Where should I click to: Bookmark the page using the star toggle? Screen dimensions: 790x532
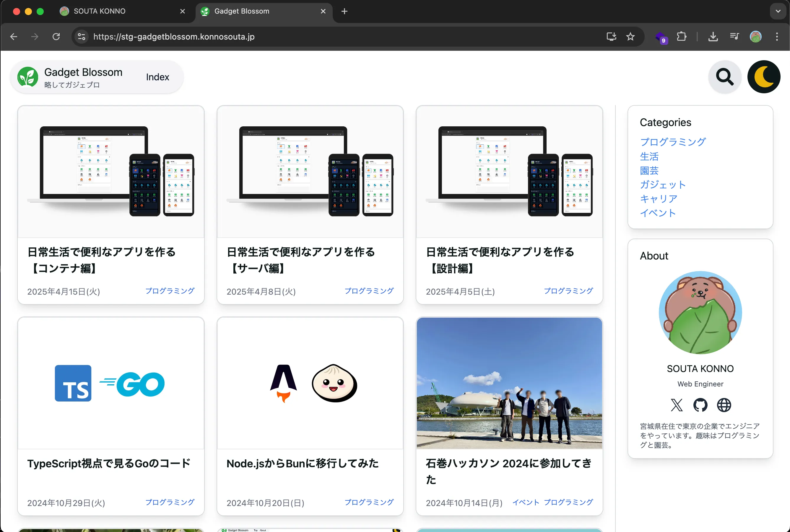[x=630, y=37]
